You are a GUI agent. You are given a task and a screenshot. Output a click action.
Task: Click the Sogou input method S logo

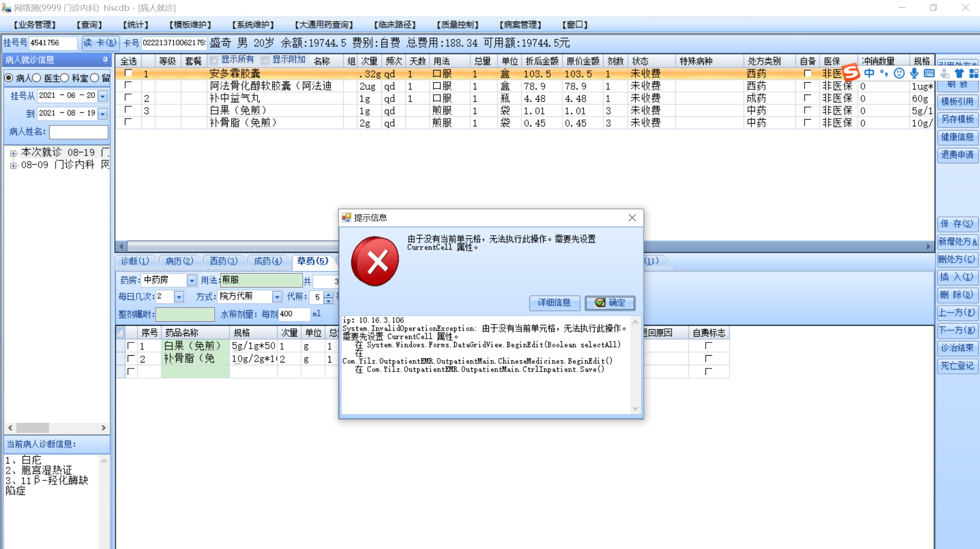pyautogui.click(x=851, y=73)
